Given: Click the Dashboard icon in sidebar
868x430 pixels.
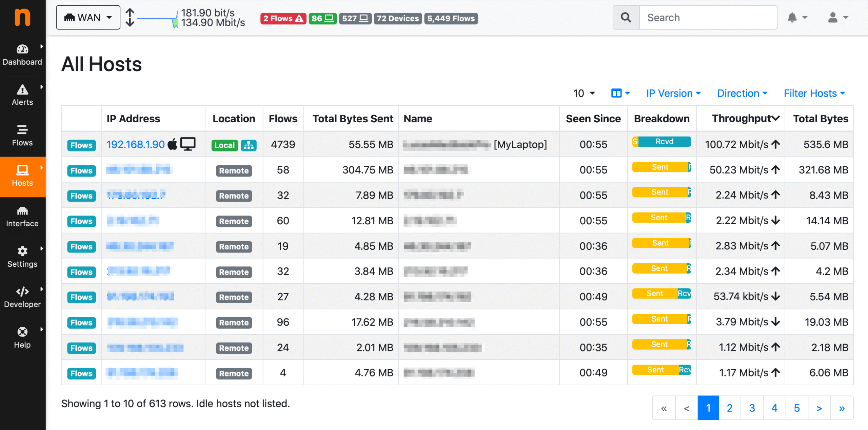Looking at the screenshot, I should pyautogui.click(x=22, y=52).
